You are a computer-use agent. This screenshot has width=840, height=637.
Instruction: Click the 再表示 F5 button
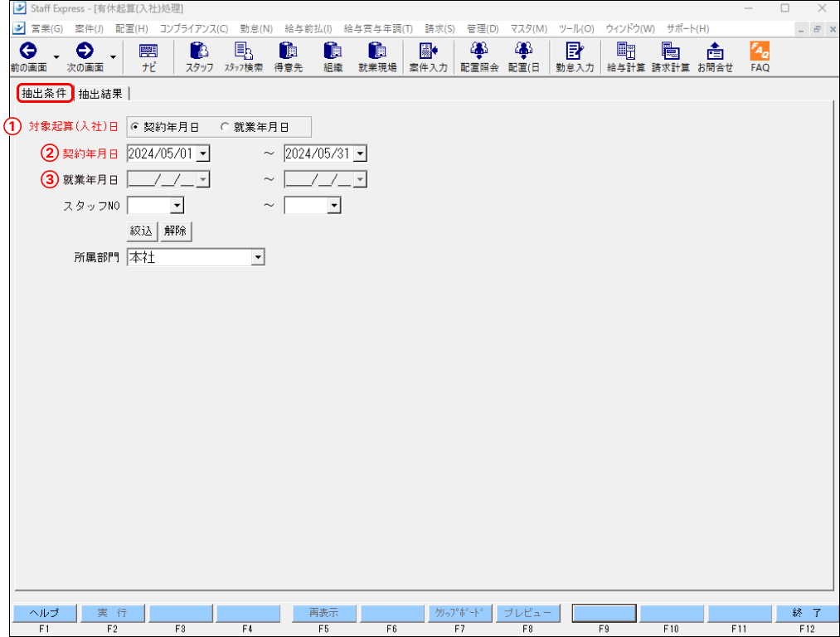click(x=323, y=613)
